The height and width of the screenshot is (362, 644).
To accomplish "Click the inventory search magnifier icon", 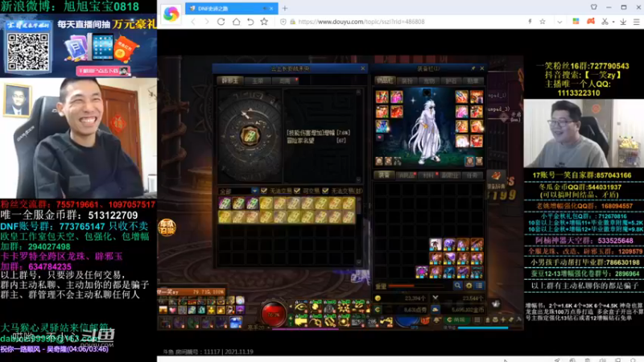I will (x=457, y=286).
